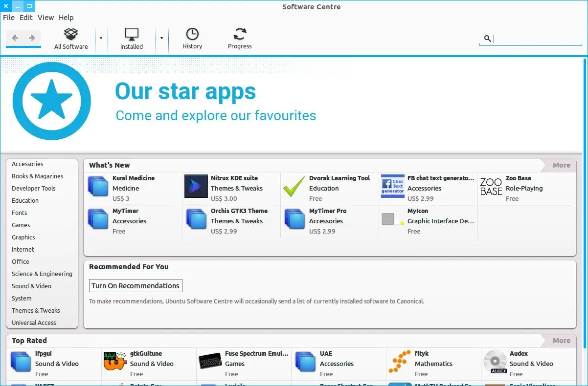Show the Progress view

click(x=240, y=39)
